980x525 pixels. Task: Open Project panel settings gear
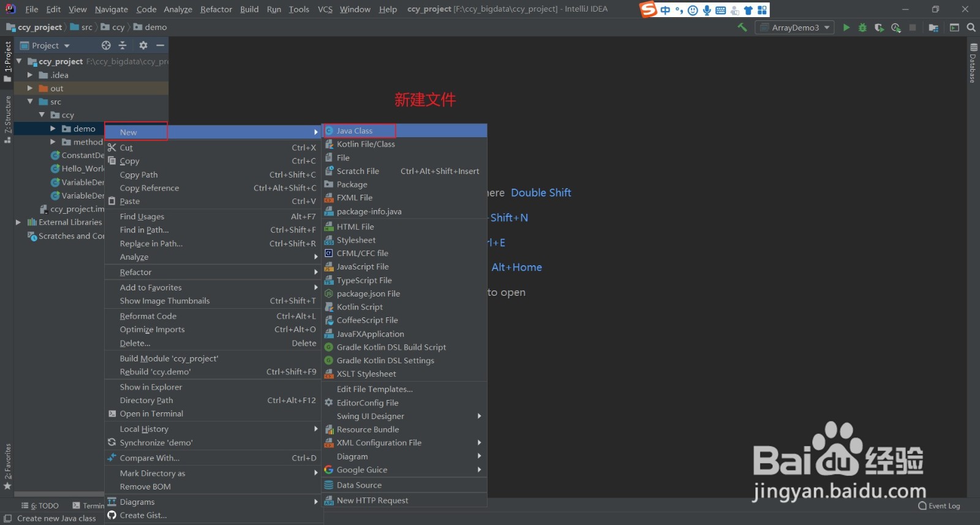coord(143,45)
